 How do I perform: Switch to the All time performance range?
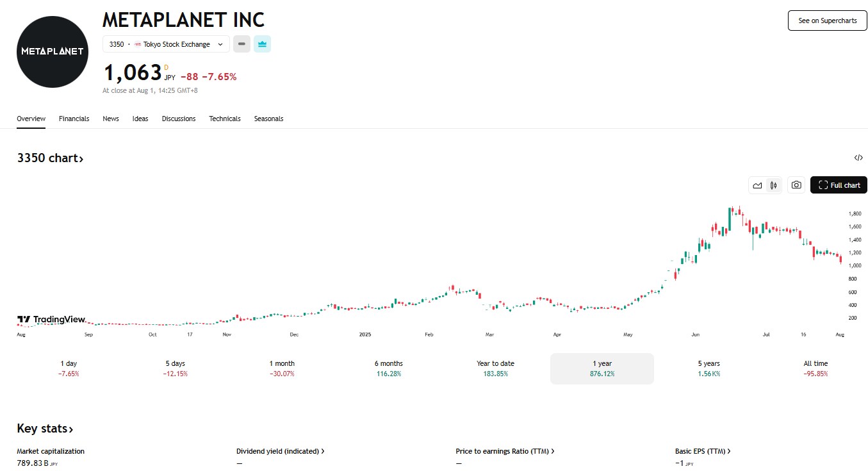click(815, 368)
